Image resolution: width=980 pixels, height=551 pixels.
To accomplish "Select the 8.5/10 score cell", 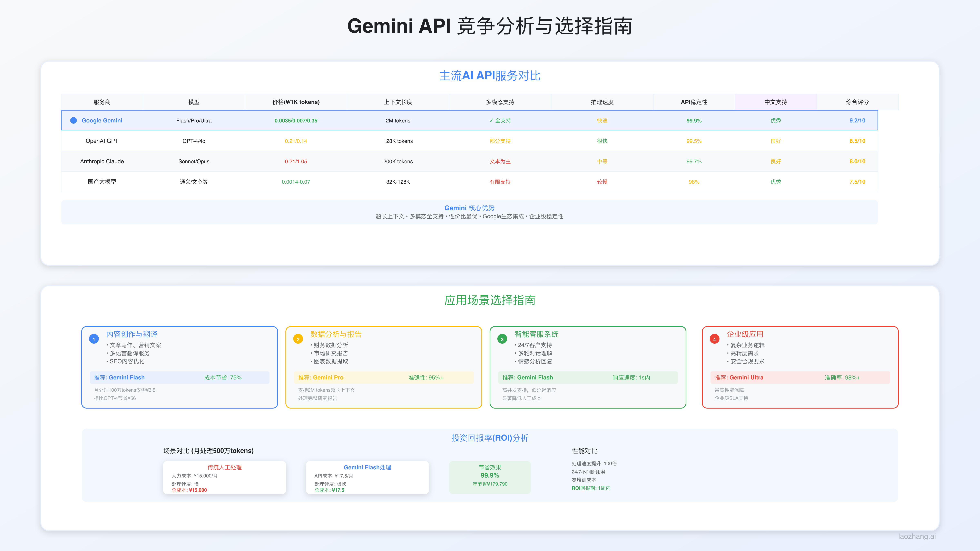I will [x=857, y=141].
